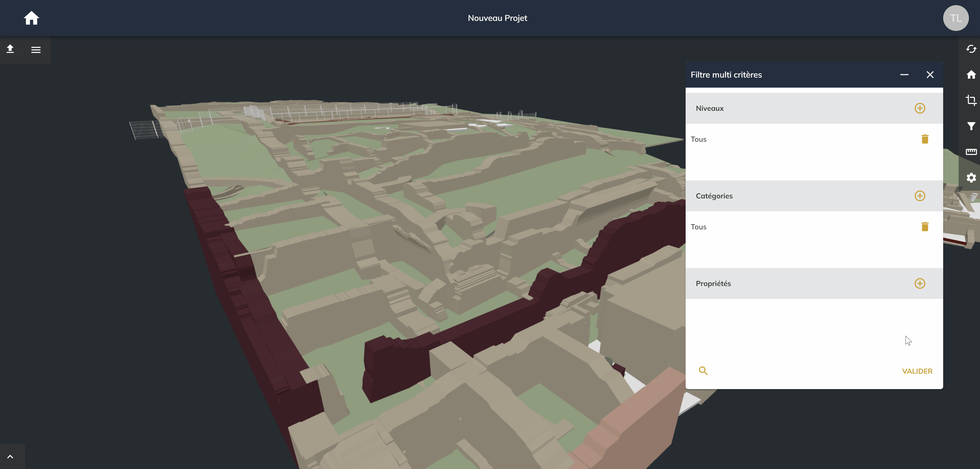This screenshot has height=469, width=980.
Task: Expand the bottom-left chevron panel
Action: click(10, 456)
